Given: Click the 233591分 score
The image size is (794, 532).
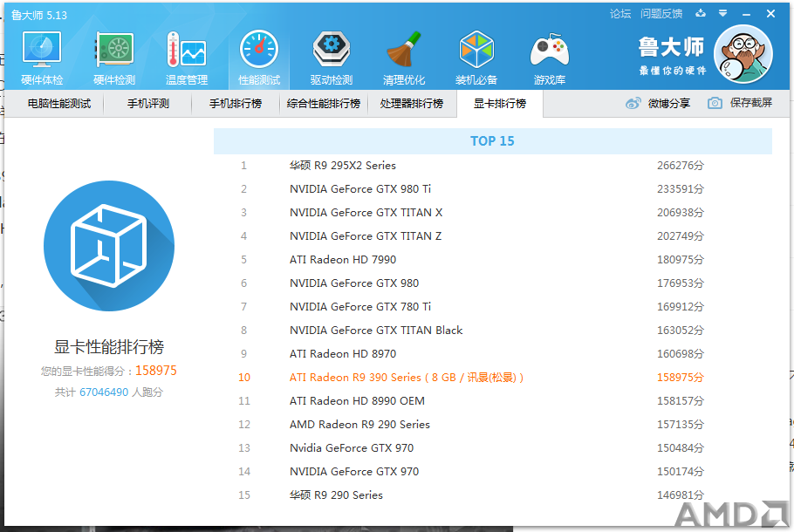Looking at the screenshot, I should [x=681, y=188].
